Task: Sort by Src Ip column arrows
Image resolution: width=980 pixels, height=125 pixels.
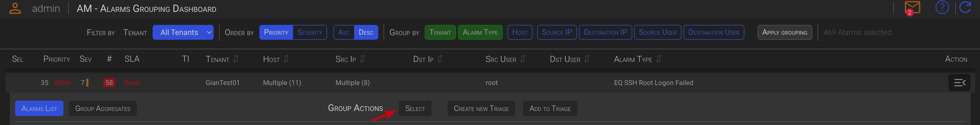Action: 363,59
